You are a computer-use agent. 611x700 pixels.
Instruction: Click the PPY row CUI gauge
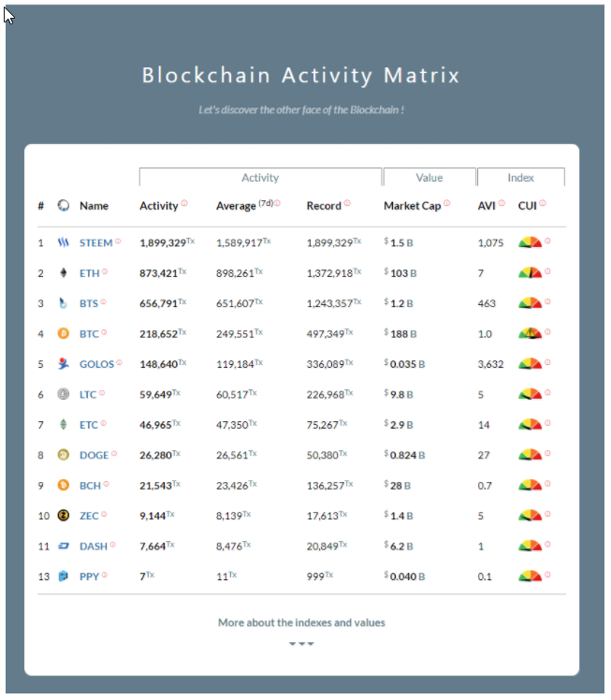click(530, 576)
